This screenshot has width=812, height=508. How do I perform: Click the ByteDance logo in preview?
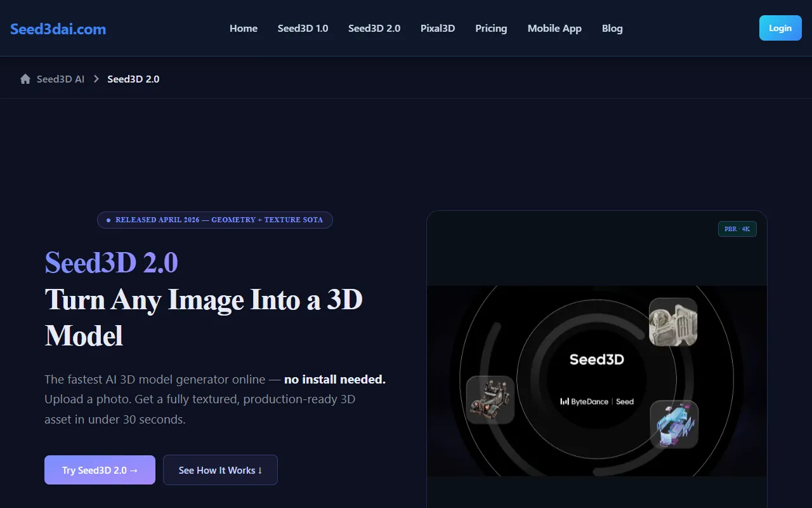(x=584, y=401)
